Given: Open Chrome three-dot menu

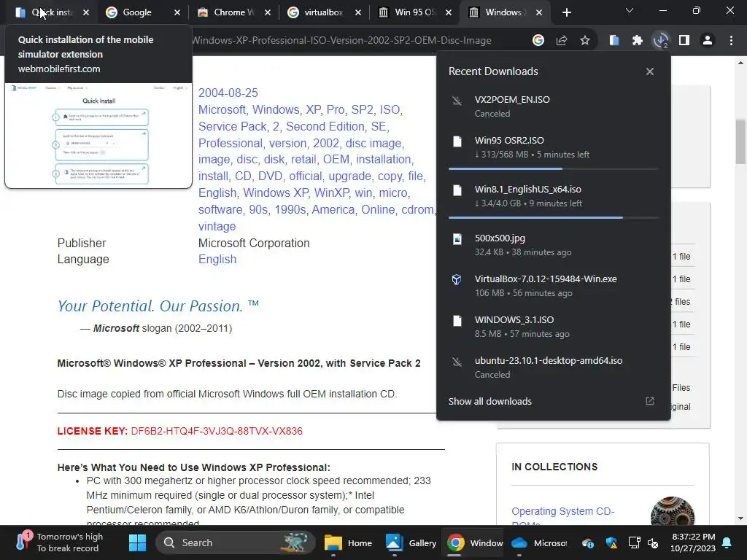Looking at the screenshot, I should pos(731,41).
